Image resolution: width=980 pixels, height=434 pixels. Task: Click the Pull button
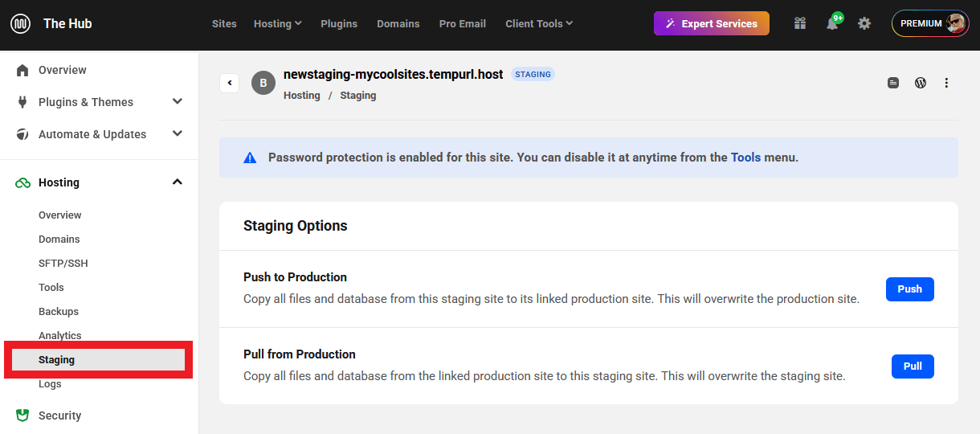(x=913, y=366)
